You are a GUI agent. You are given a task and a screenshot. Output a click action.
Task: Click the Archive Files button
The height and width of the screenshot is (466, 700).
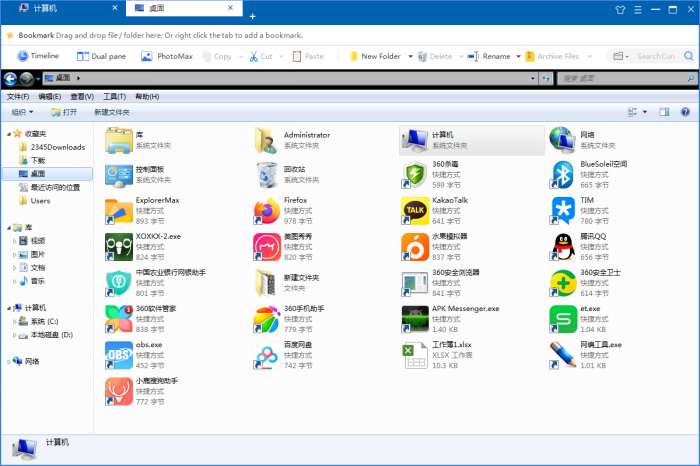pyautogui.click(x=552, y=56)
